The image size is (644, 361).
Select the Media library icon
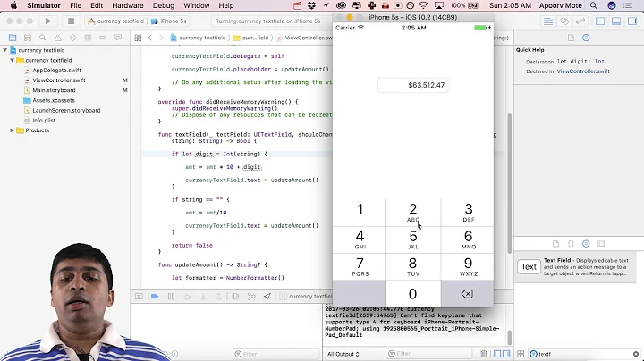click(x=601, y=244)
